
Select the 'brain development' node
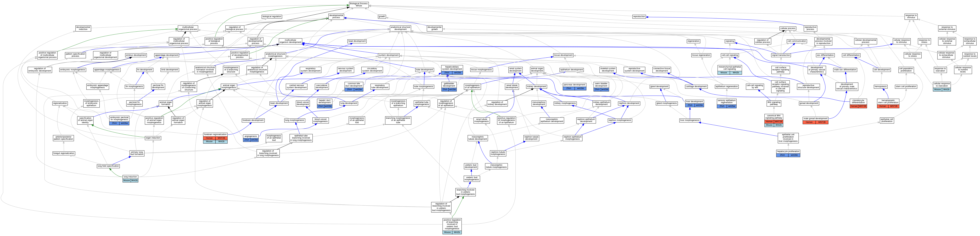(x=279, y=103)
